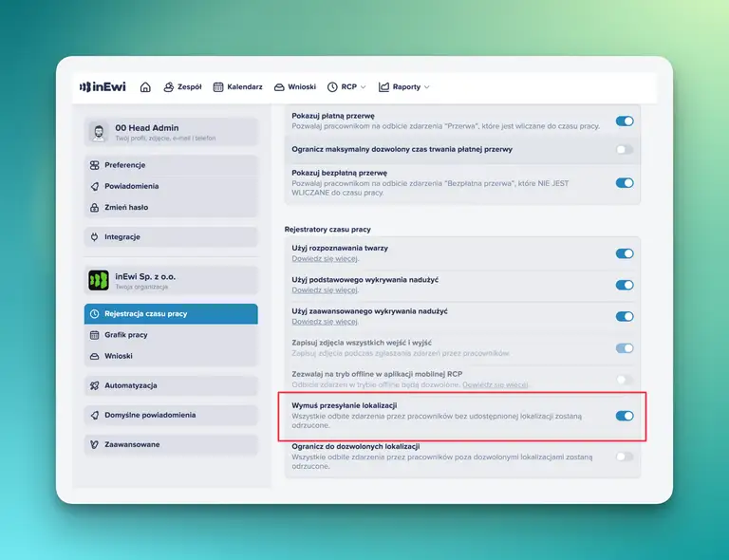Viewport: 729px width, 560px height.
Task: Turn off Użyj rozpoznawania twarzy toggle
Action: point(624,253)
